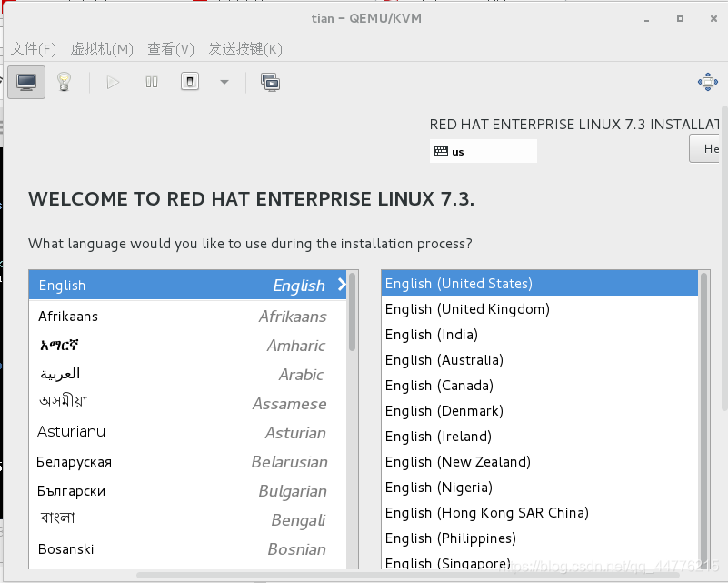728x583 pixels.
Task: Click the us keyboard layout indicator
Action: coord(484,151)
